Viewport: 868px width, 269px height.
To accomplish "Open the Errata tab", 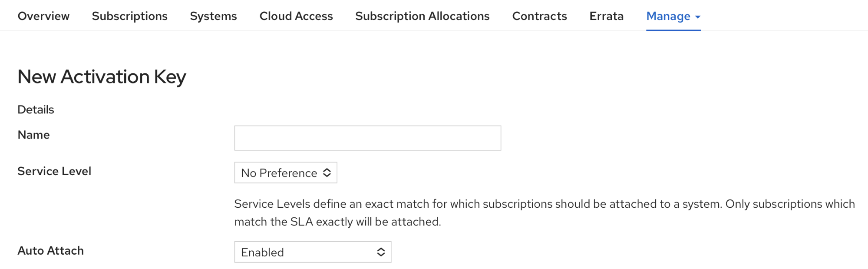I will [x=606, y=16].
